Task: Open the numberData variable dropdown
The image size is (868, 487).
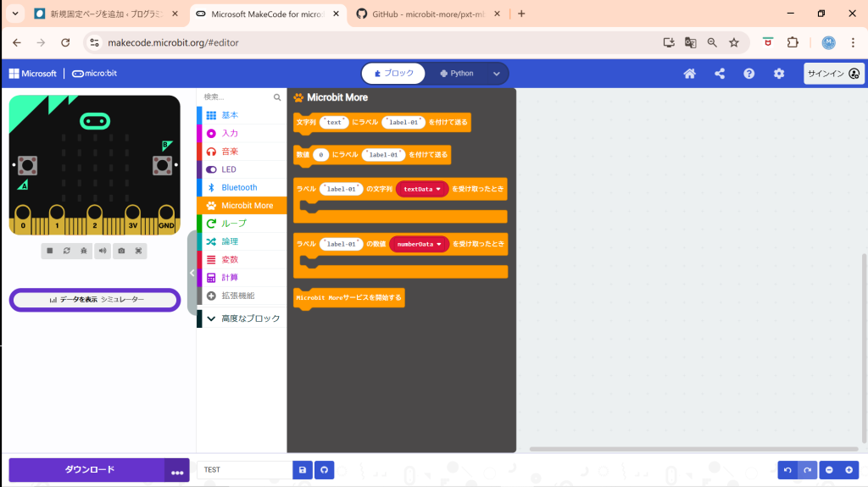Action: pos(440,244)
